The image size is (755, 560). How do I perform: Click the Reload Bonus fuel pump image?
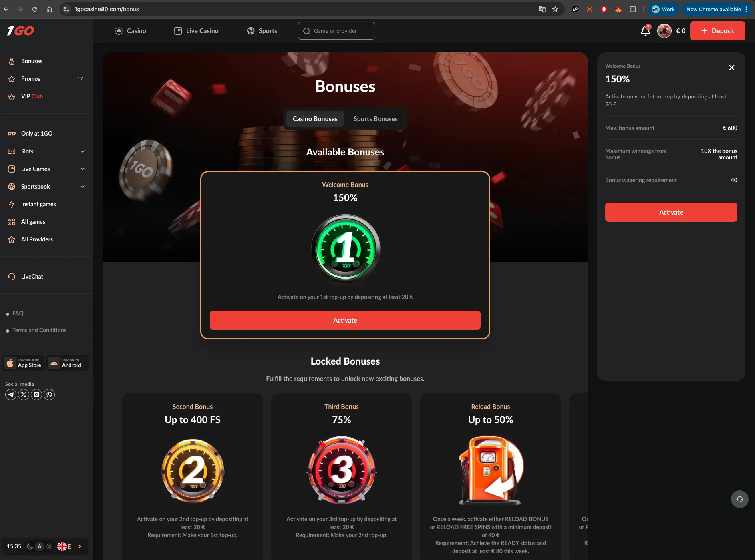[x=491, y=470]
